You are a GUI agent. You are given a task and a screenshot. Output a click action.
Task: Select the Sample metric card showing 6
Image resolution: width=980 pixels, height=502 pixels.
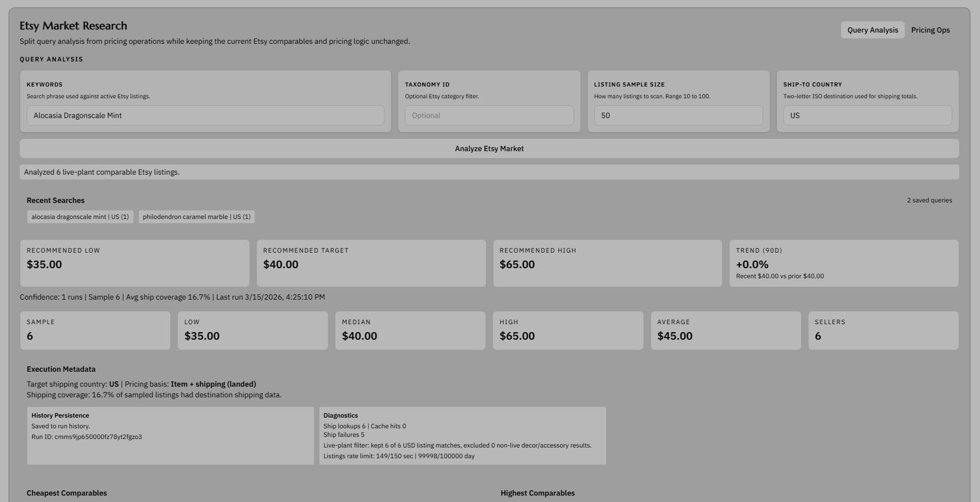pos(95,330)
